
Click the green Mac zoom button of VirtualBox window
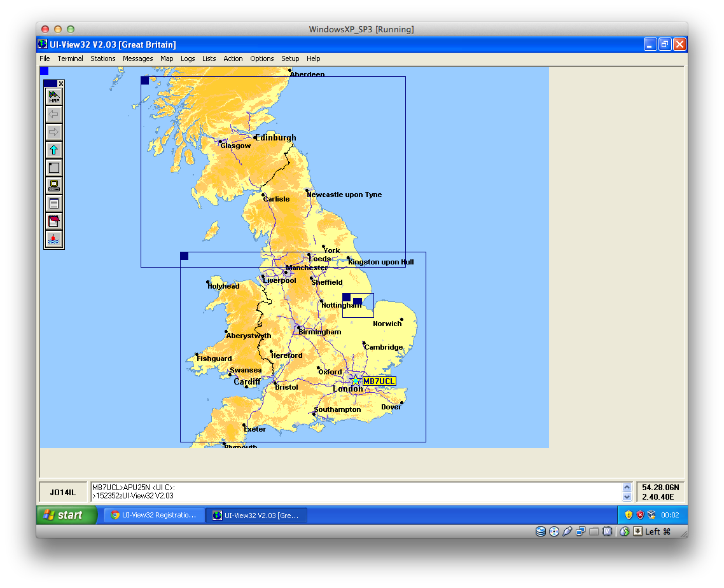pyautogui.click(x=71, y=29)
